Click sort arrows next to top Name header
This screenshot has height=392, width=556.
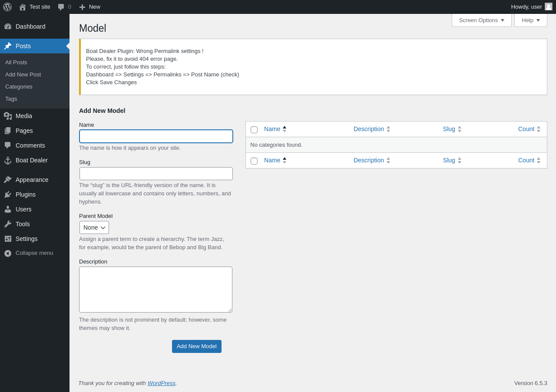point(285,129)
